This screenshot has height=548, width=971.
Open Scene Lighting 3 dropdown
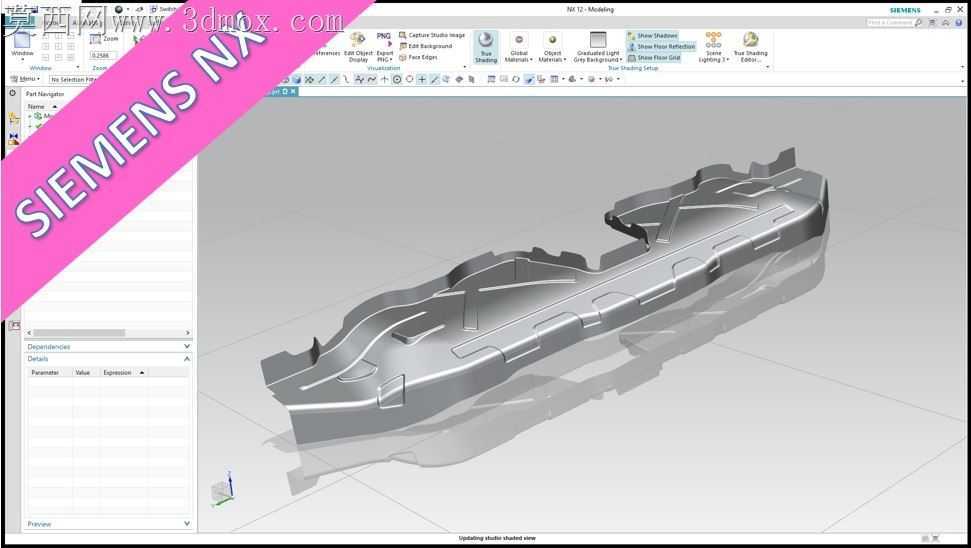click(x=713, y=48)
